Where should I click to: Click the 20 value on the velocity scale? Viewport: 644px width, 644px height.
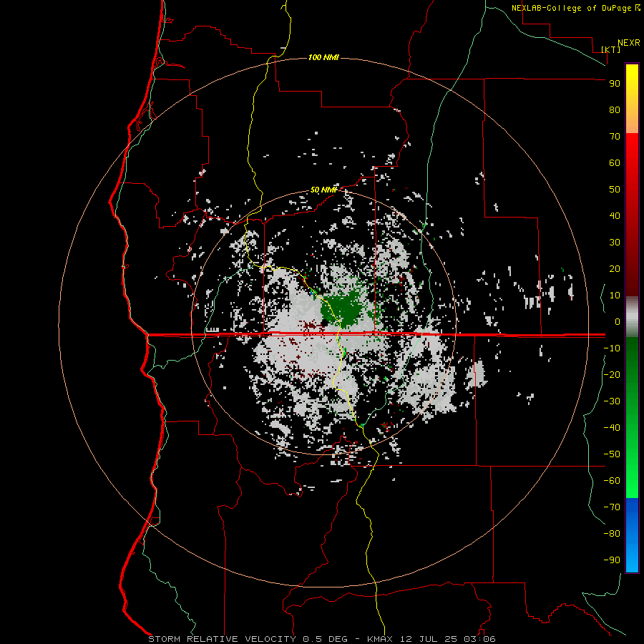[615, 268]
